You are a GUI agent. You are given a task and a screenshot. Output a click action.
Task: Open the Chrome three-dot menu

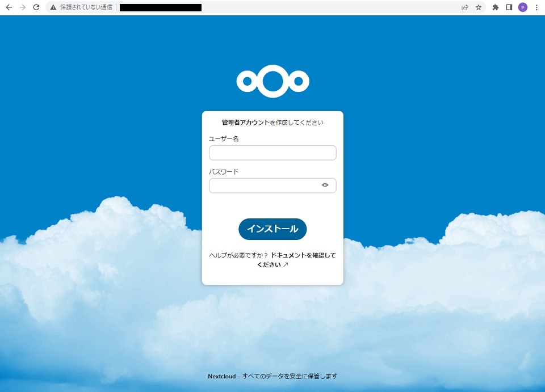(536, 7)
